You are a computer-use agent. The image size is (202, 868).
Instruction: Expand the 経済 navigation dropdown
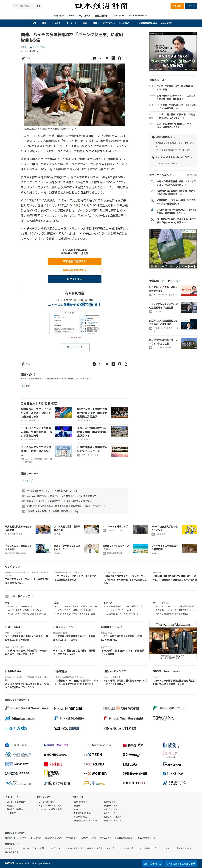[86, 23]
